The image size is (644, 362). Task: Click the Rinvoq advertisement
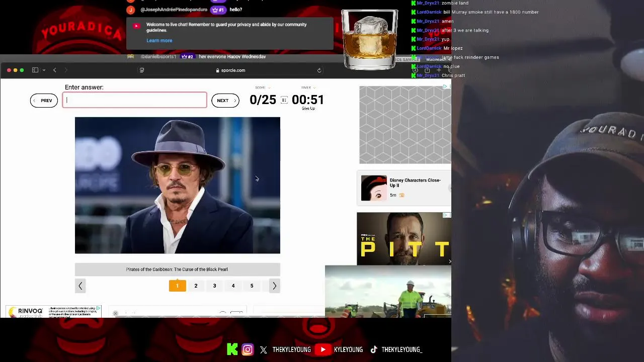[53, 312]
